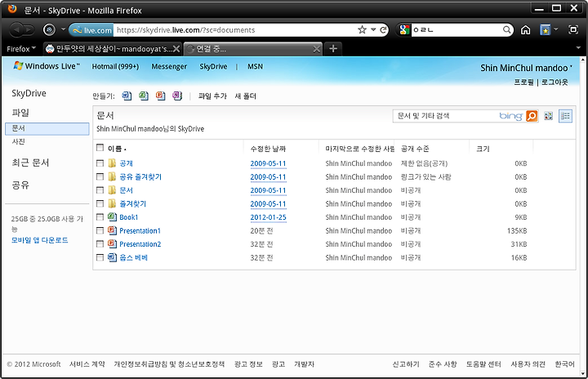Viewport: 588px width, 379px height.
Task: Open the Presentation1 file link
Action: (x=140, y=231)
